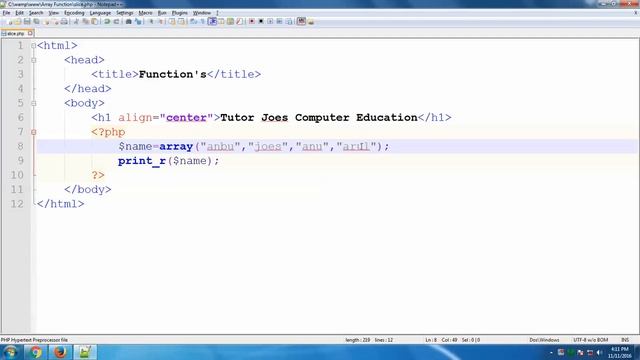Click Run Macro Multiple Times toolbar icon
Viewport: 640px width, 360px height.
(x=279, y=21)
